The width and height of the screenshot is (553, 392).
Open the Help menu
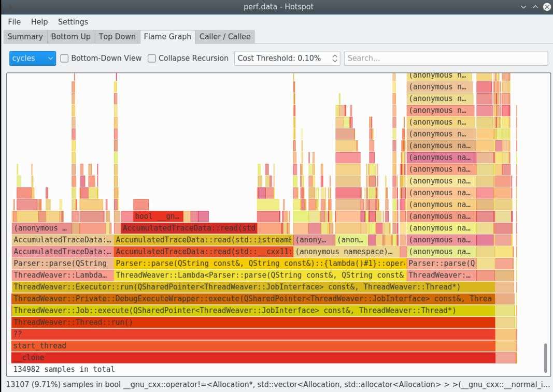click(39, 22)
